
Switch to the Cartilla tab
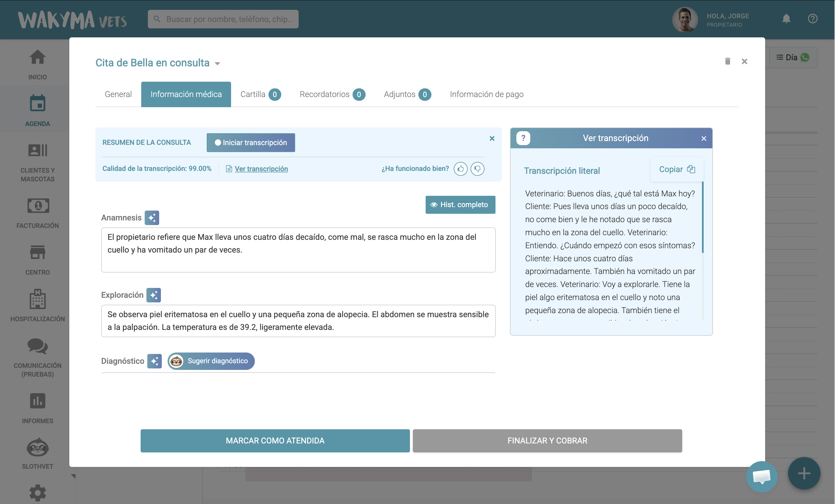[x=260, y=94]
